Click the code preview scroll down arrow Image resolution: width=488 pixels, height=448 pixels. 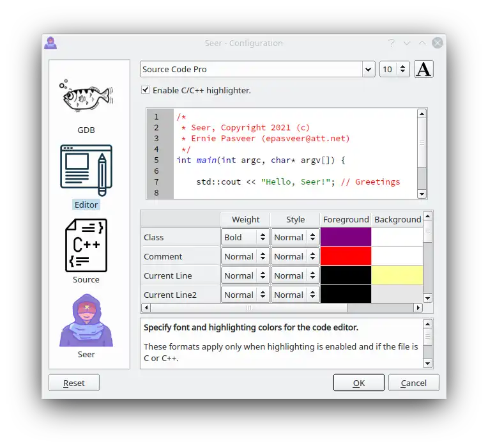coord(422,194)
